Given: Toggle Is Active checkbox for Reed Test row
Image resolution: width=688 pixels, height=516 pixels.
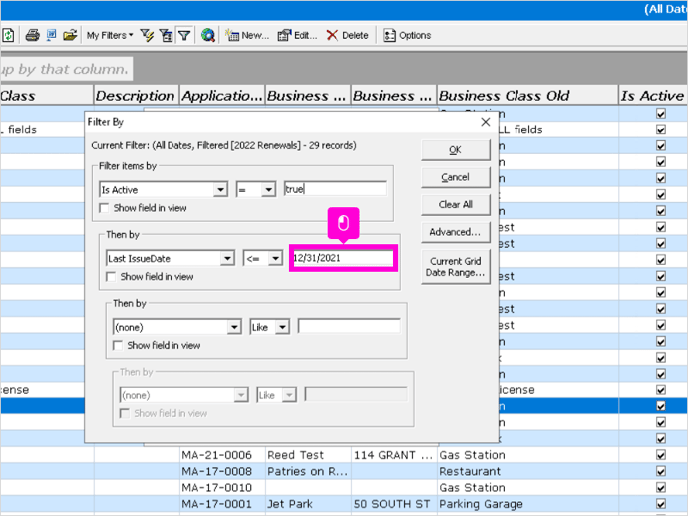Looking at the screenshot, I should 661,455.
